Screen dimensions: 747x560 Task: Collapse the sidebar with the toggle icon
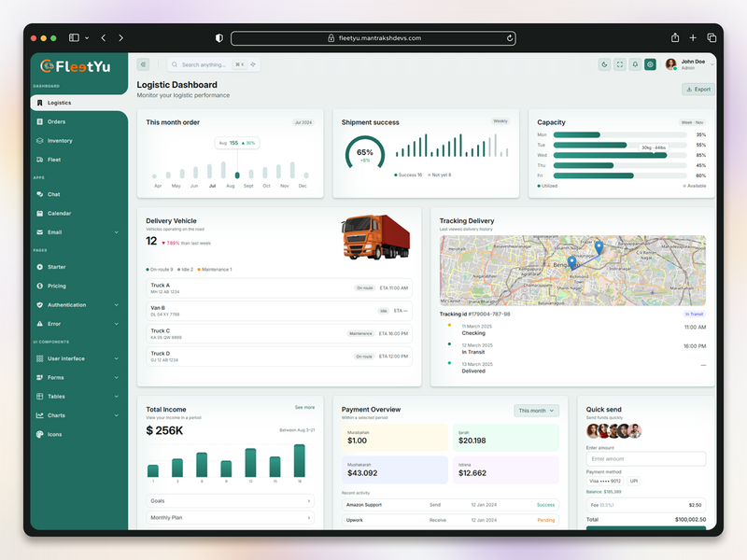[x=143, y=64]
